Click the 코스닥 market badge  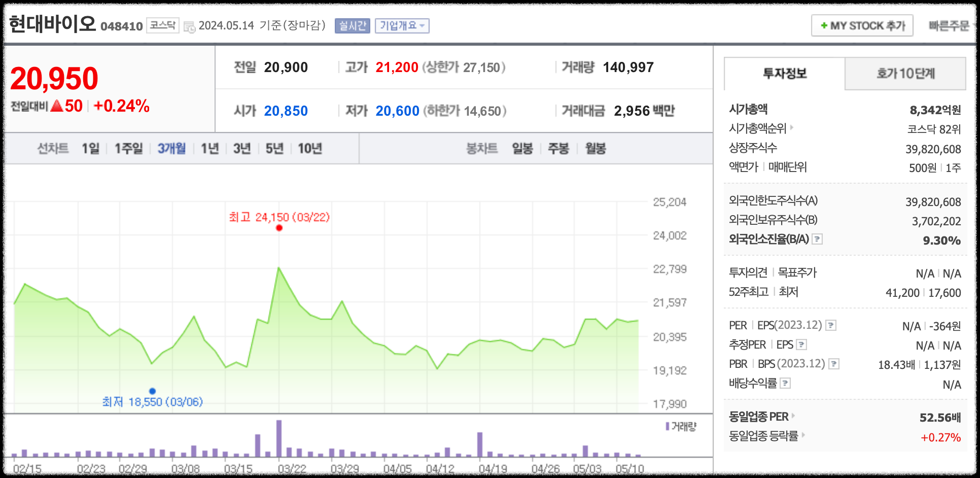click(x=163, y=25)
